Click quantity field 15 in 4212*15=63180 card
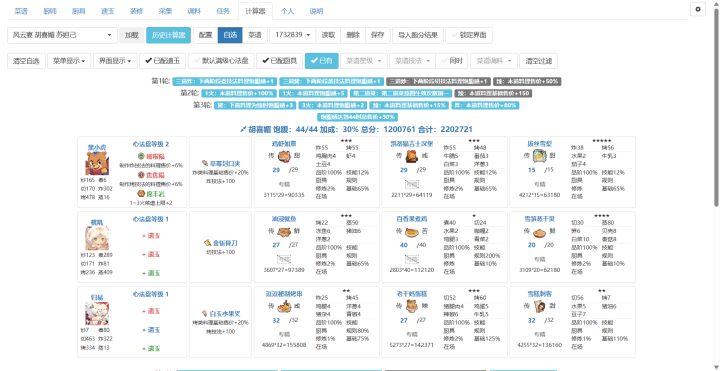Viewport: 720px width, 371px height. [531, 170]
